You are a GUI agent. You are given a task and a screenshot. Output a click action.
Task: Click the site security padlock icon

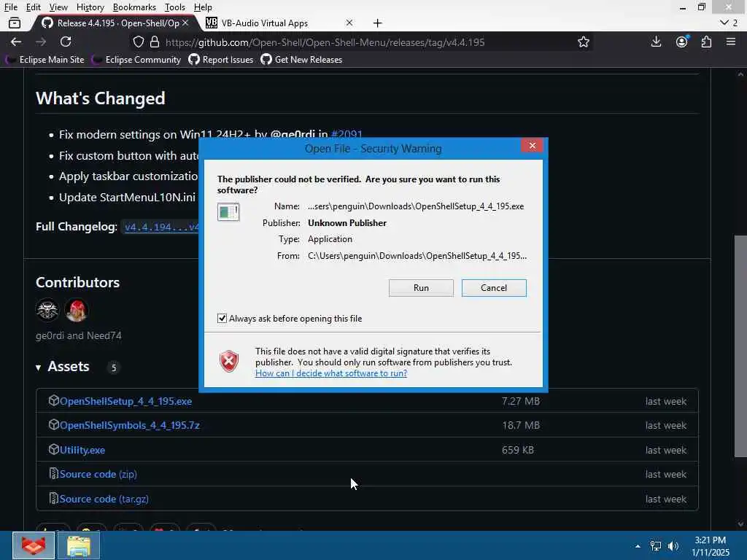155,42
